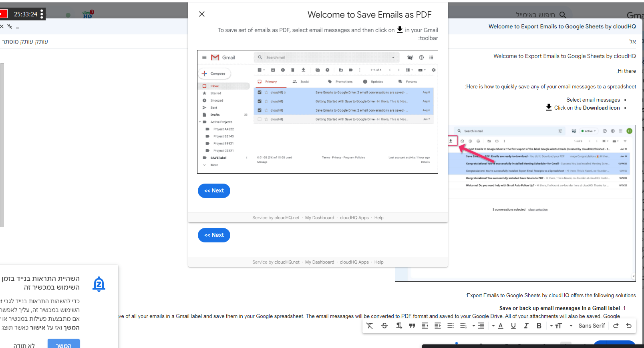Open My Dashboard link in the lower panel footer
The height and width of the screenshot is (348, 644).
click(320, 262)
